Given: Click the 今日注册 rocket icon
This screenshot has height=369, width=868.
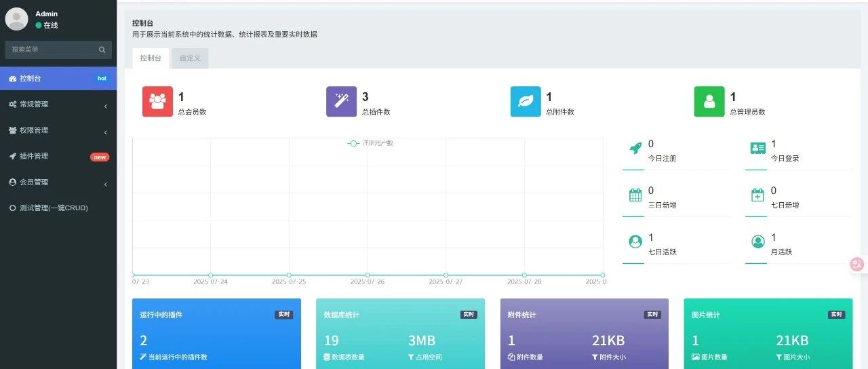Looking at the screenshot, I should click(635, 148).
